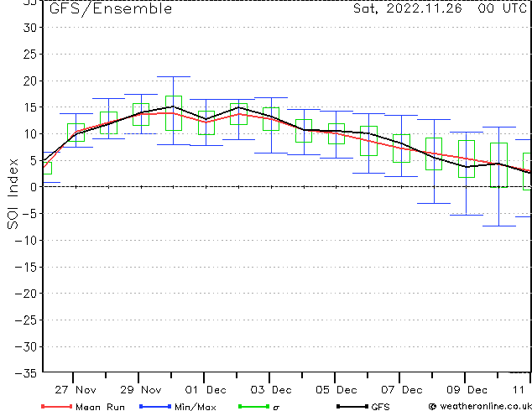Click the 07 Dec date label

pyautogui.click(x=402, y=390)
